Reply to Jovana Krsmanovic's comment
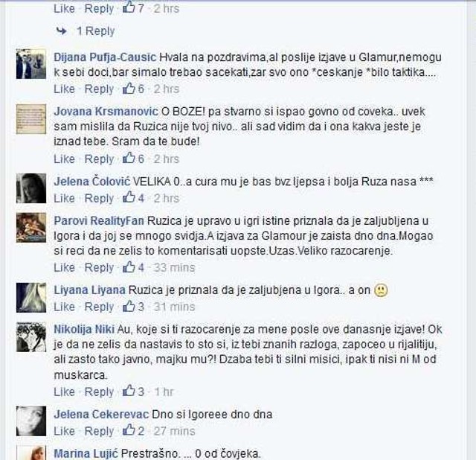 pyautogui.click(x=99, y=159)
